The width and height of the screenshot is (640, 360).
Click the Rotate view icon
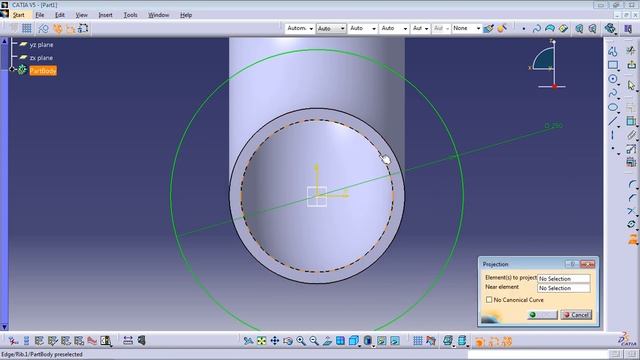288,341
